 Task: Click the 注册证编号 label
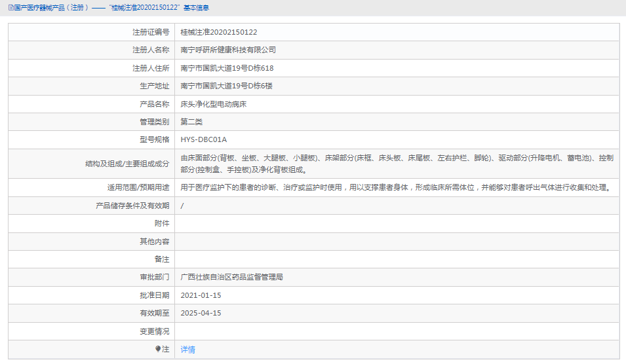[151, 32]
